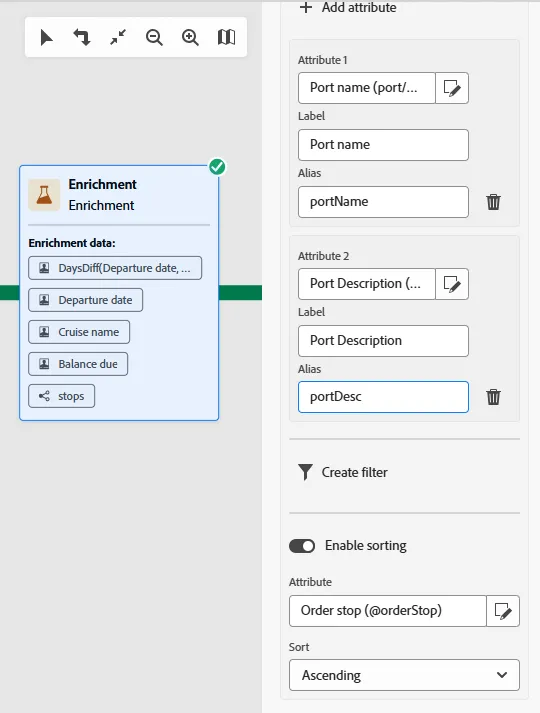Image resolution: width=540 pixels, height=713 pixels.
Task: Click the Attribute 2 Port Description (... field
Action: point(367,284)
